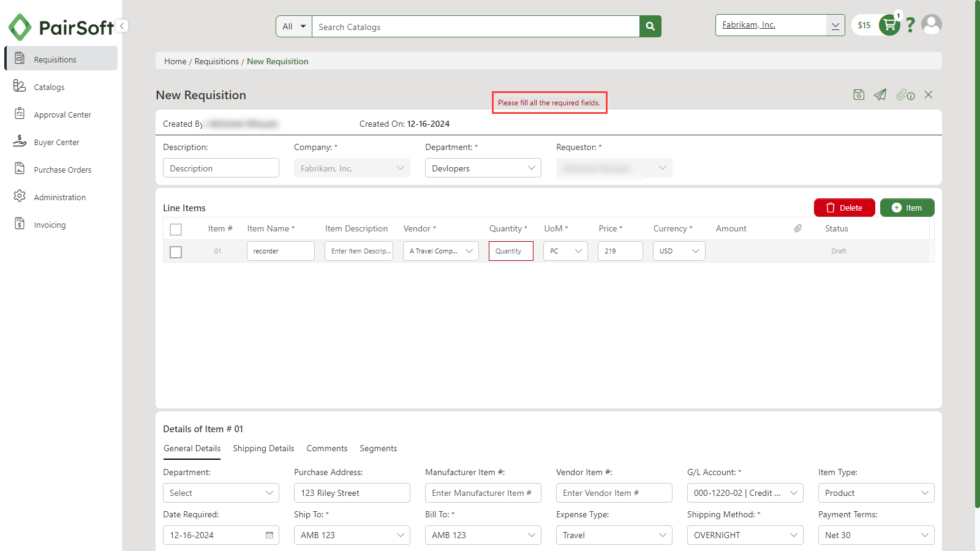
Task: Switch to the Segments tab
Action: tap(379, 448)
